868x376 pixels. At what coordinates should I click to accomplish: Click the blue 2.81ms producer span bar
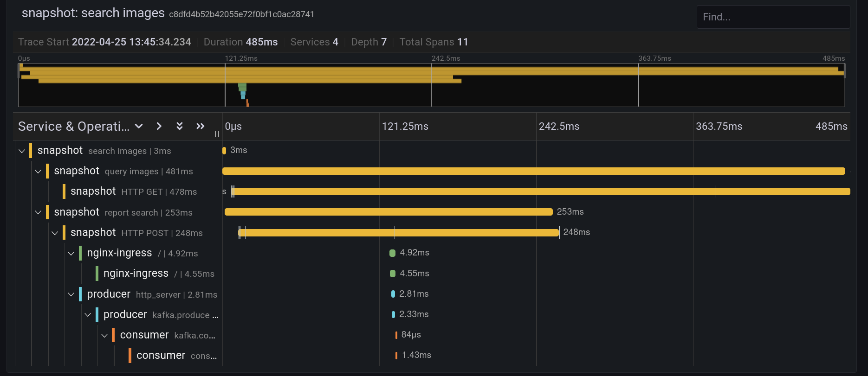[x=393, y=294]
